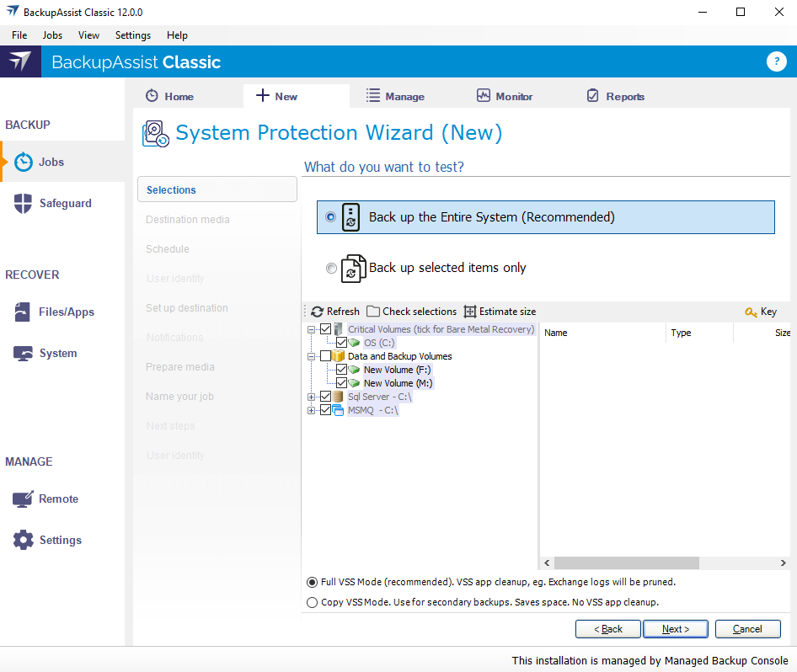Open the Settings menu in menu bar
The height and width of the screenshot is (672, 797).
[132, 35]
